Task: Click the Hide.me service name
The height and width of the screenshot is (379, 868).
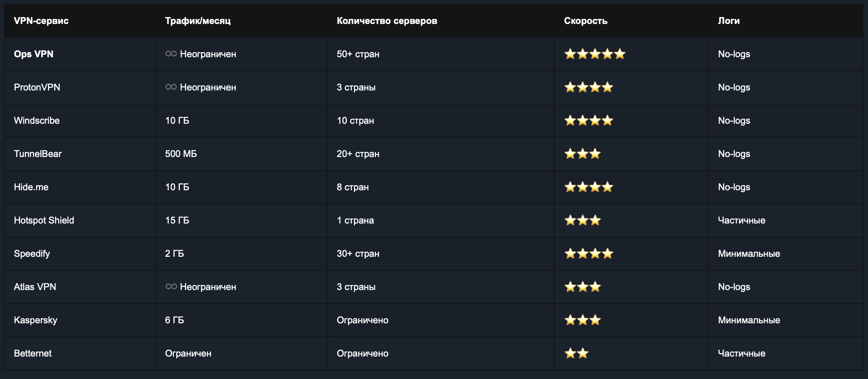Action: (x=31, y=187)
